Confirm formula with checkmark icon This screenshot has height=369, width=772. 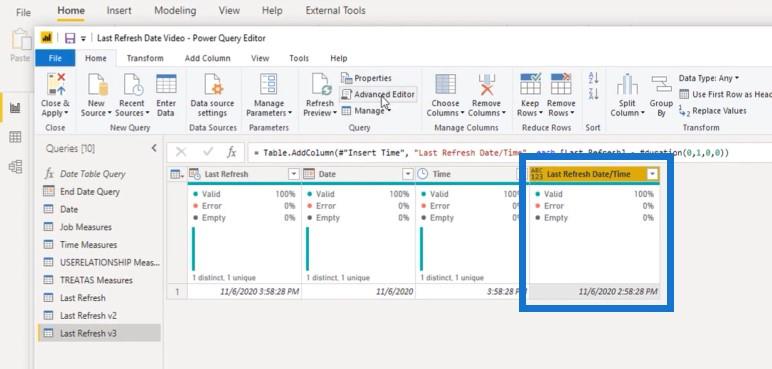click(x=208, y=152)
